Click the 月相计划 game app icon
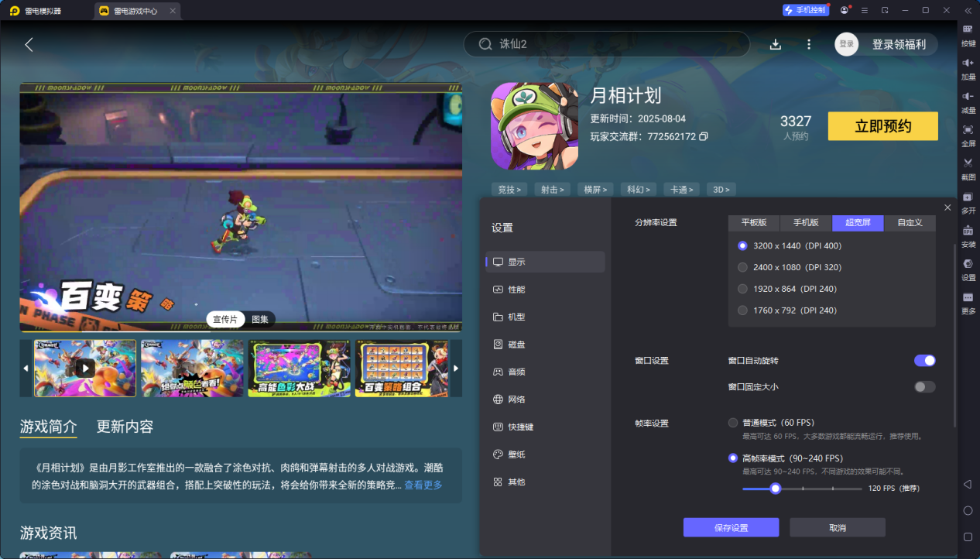This screenshot has height=559, width=980. pyautogui.click(x=535, y=126)
